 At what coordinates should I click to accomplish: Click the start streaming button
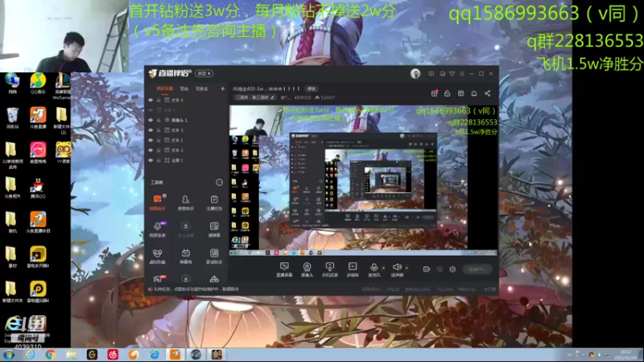pyautogui.click(x=477, y=269)
